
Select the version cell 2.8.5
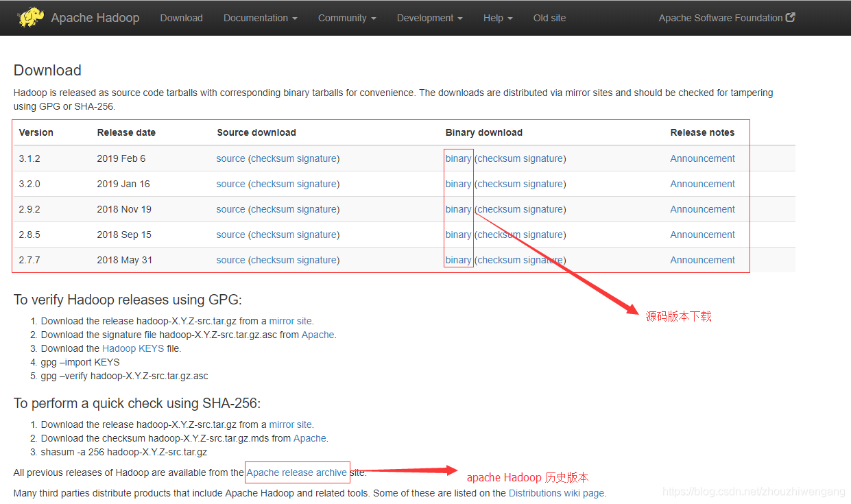pos(29,235)
